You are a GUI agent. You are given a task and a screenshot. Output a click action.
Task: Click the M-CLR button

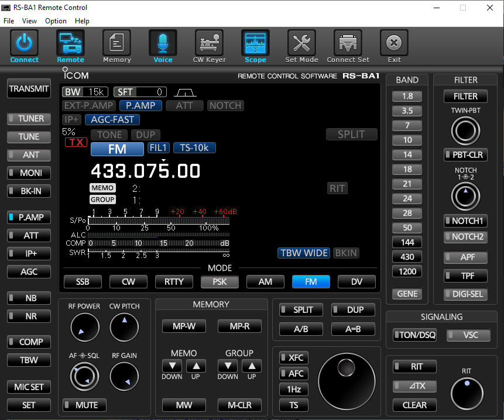click(x=239, y=405)
